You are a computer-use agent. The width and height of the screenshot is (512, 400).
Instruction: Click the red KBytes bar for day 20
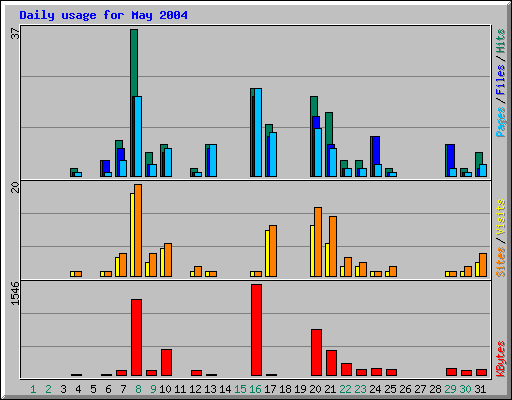317,352
